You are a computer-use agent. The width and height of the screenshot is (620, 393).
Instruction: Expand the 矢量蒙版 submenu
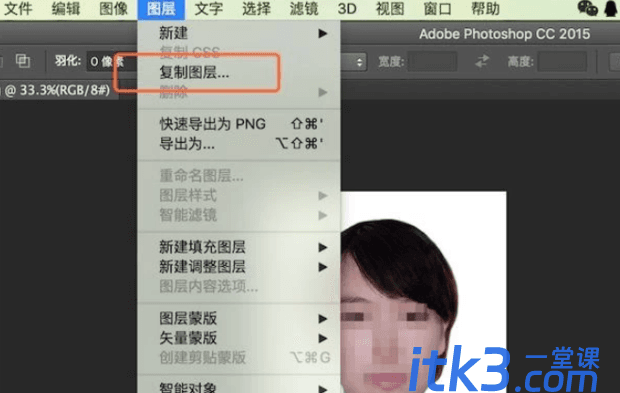(239, 338)
